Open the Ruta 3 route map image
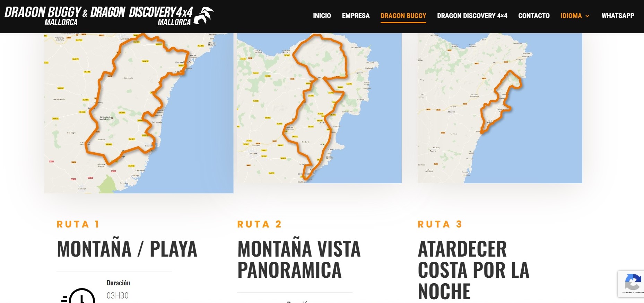Image resolution: width=644 pixels, height=303 pixels. point(500,108)
